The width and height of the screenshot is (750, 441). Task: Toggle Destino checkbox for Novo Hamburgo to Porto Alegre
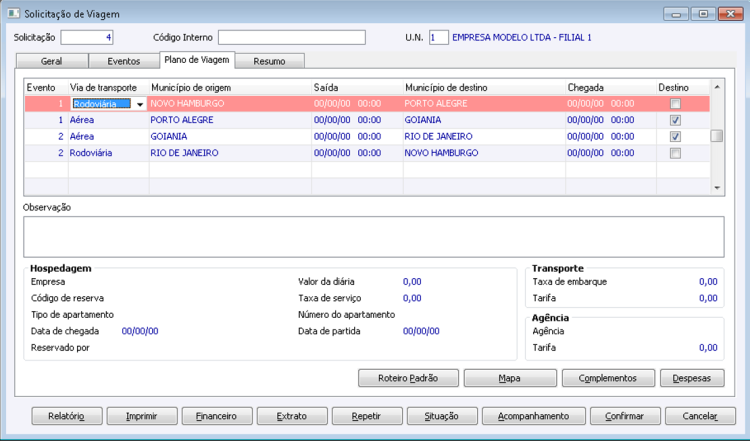pos(676,104)
